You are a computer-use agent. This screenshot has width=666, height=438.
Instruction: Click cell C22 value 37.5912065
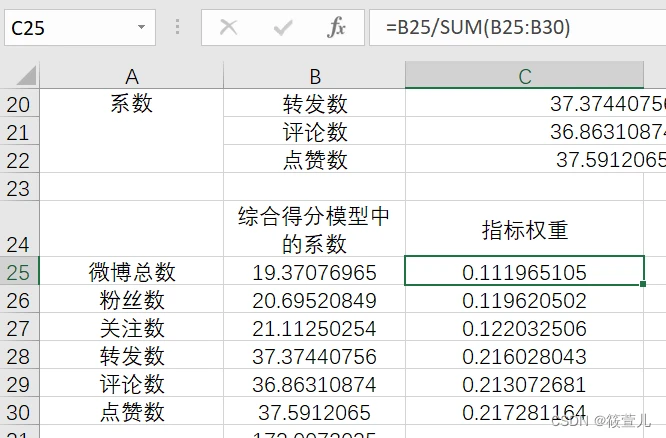pyautogui.click(x=536, y=159)
